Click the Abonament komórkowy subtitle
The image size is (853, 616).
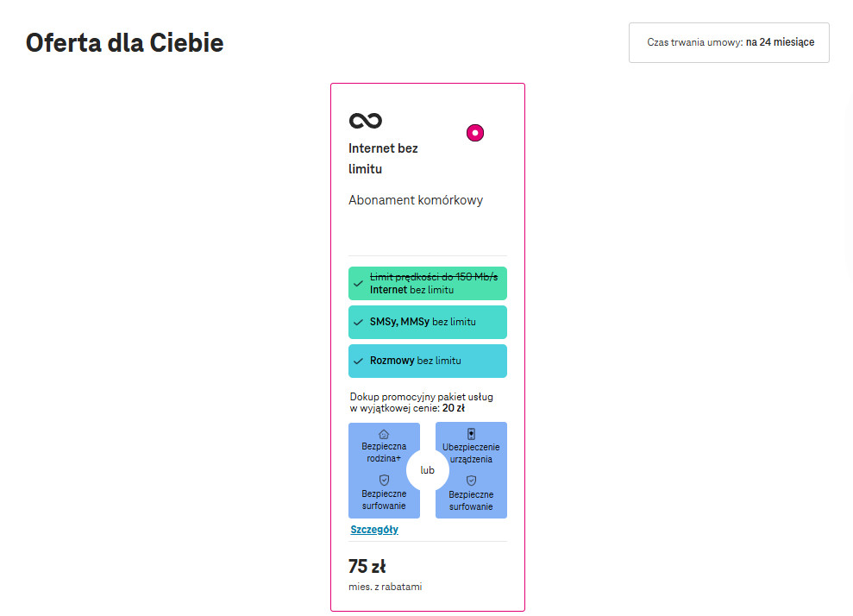click(x=416, y=200)
